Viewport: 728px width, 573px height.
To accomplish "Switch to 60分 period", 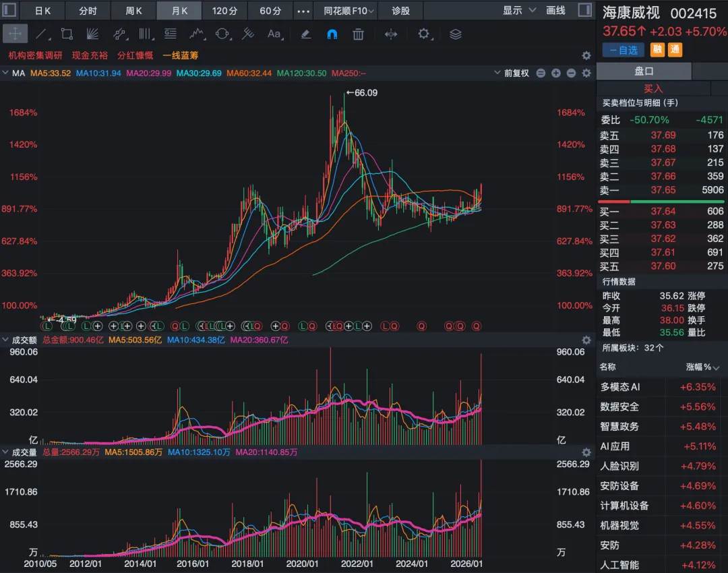I will pyautogui.click(x=270, y=10).
